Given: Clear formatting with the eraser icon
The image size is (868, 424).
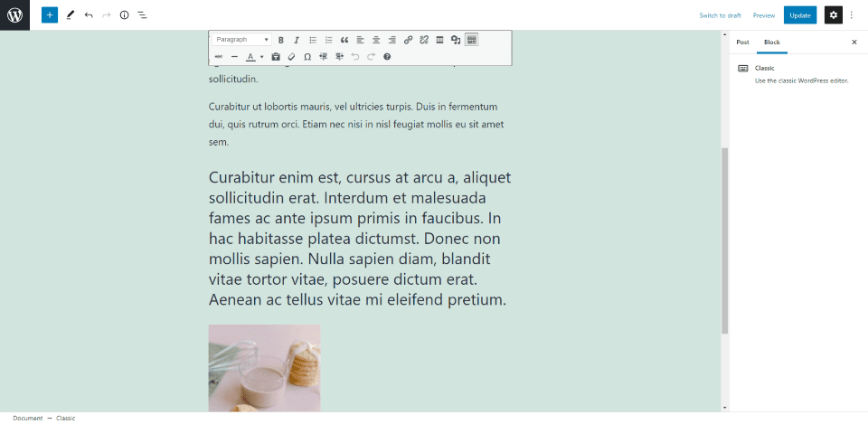Looking at the screenshot, I should [292, 56].
